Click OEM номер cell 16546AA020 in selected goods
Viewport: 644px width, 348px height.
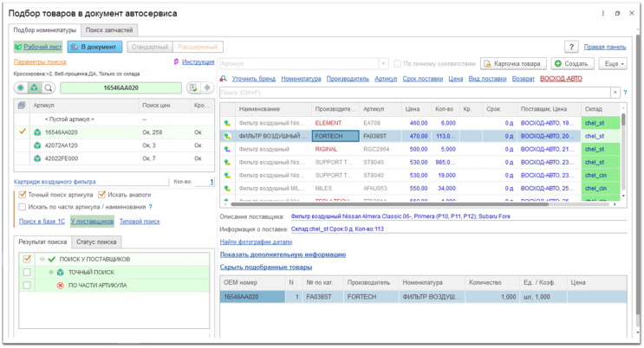tap(252, 297)
